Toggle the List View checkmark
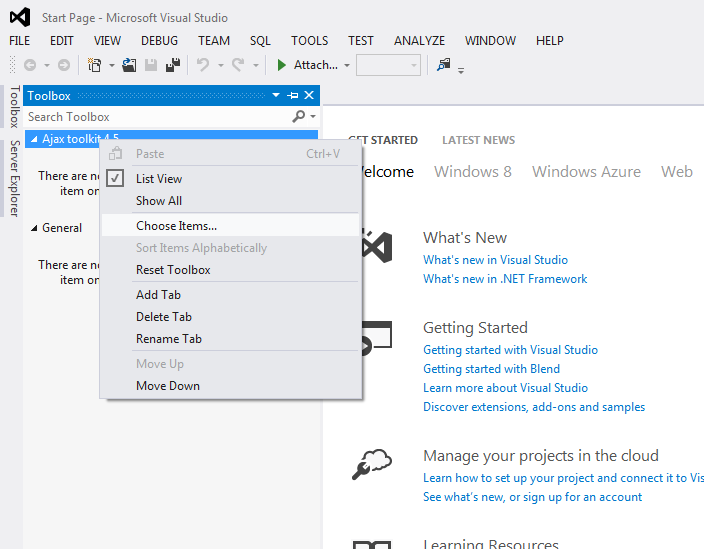Viewport: 704px width, 549px height. pyautogui.click(x=115, y=178)
